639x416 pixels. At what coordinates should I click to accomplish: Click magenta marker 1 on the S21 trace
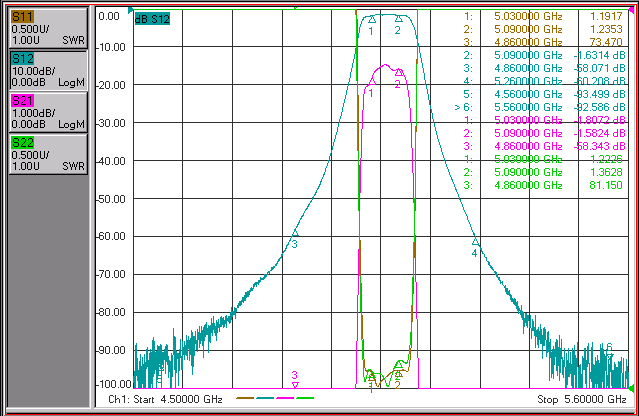pyautogui.click(x=372, y=82)
